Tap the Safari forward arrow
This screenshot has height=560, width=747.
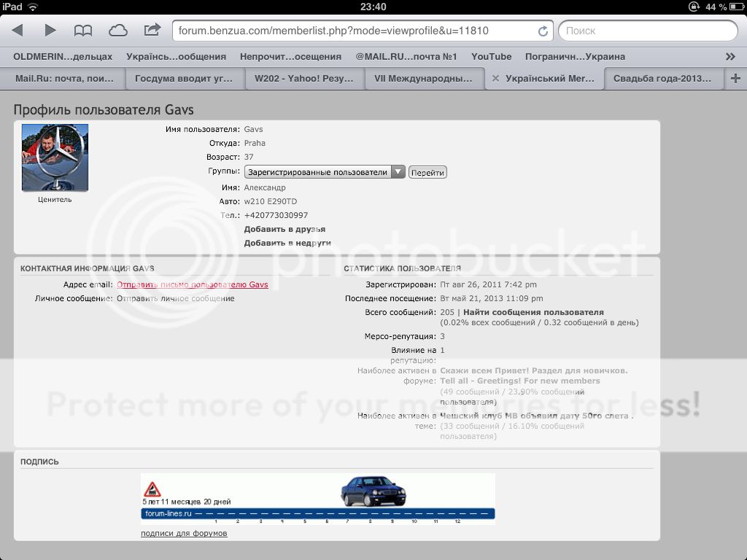(x=50, y=31)
